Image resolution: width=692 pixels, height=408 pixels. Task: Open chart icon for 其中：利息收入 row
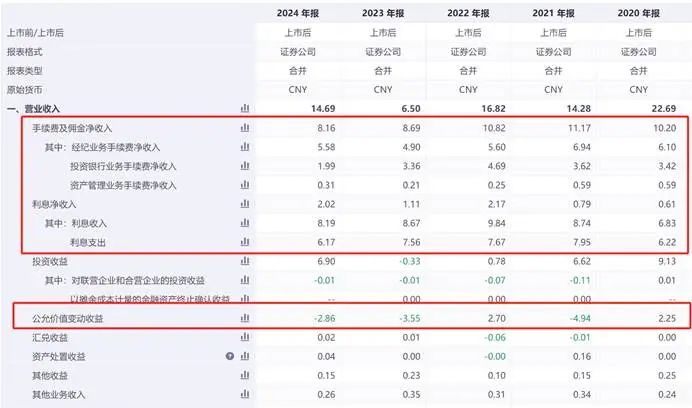(245, 223)
